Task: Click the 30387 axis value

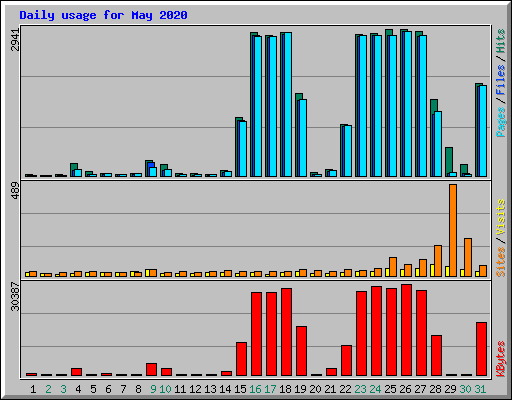Action: 16,296
